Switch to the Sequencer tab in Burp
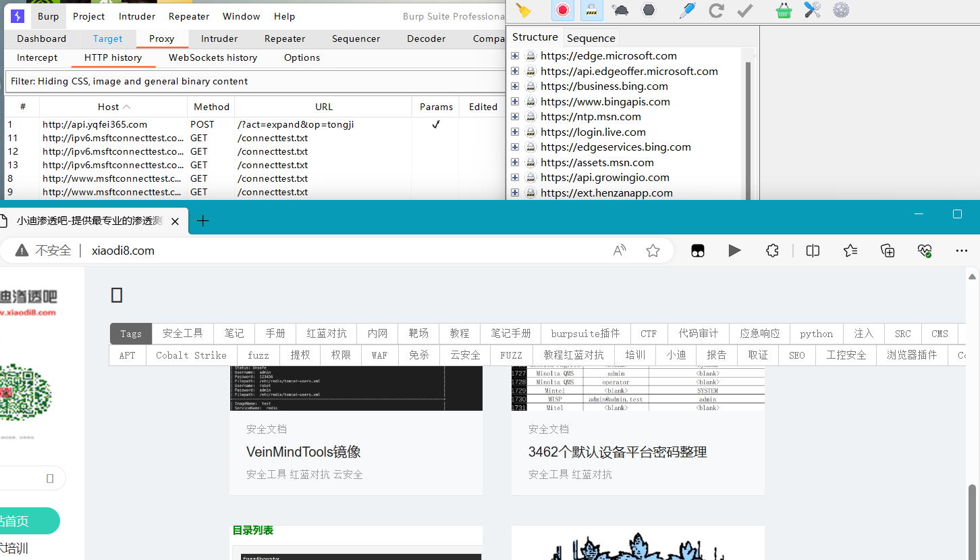 (356, 39)
